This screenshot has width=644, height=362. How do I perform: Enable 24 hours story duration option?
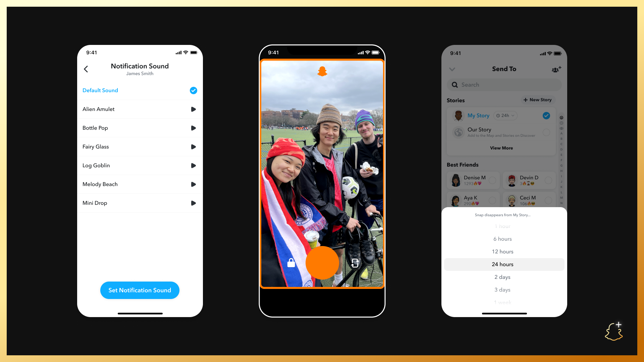click(502, 264)
